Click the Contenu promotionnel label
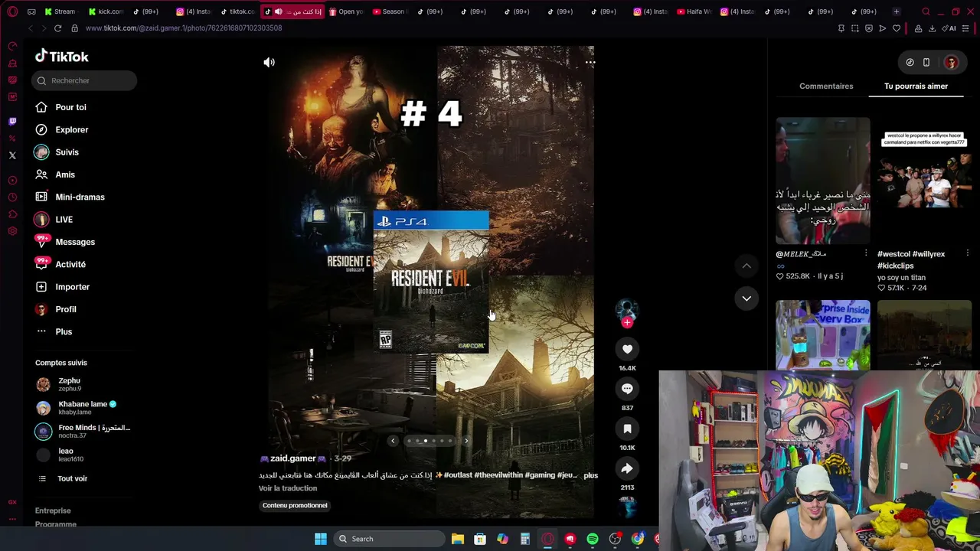This screenshot has width=980, height=551. [x=295, y=506]
